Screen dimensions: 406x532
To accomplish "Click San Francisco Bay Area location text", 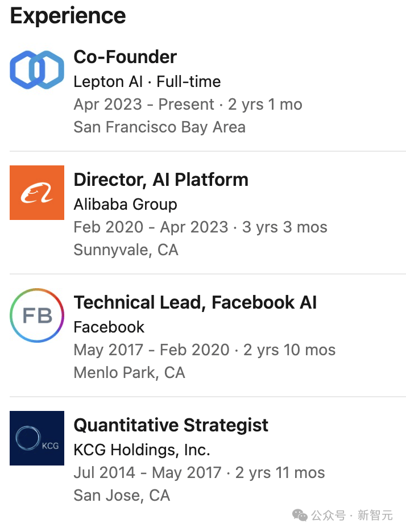I will [x=159, y=127].
